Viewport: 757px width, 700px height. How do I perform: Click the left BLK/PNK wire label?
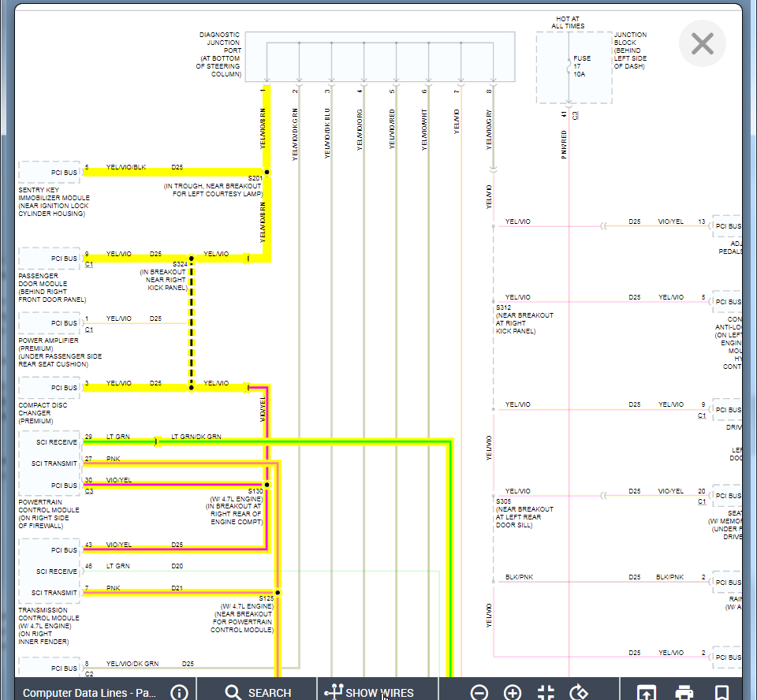tap(520, 577)
